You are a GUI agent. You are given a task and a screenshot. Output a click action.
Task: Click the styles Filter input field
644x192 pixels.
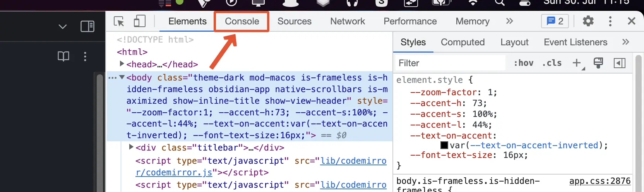point(450,63)
